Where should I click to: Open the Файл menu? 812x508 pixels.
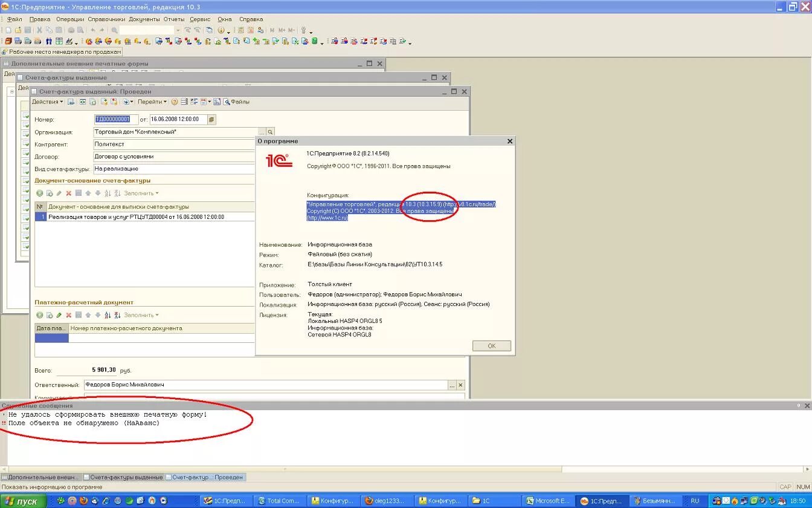point(14,19)
